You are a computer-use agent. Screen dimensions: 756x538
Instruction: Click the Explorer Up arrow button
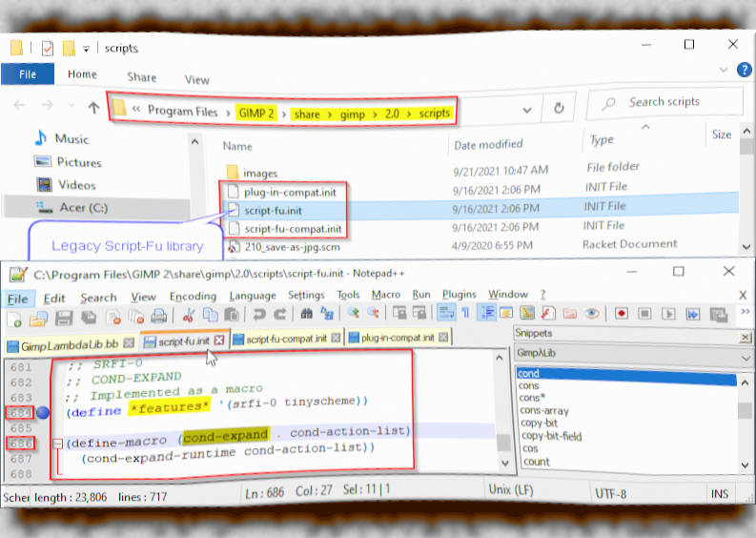tap(93, 108)
